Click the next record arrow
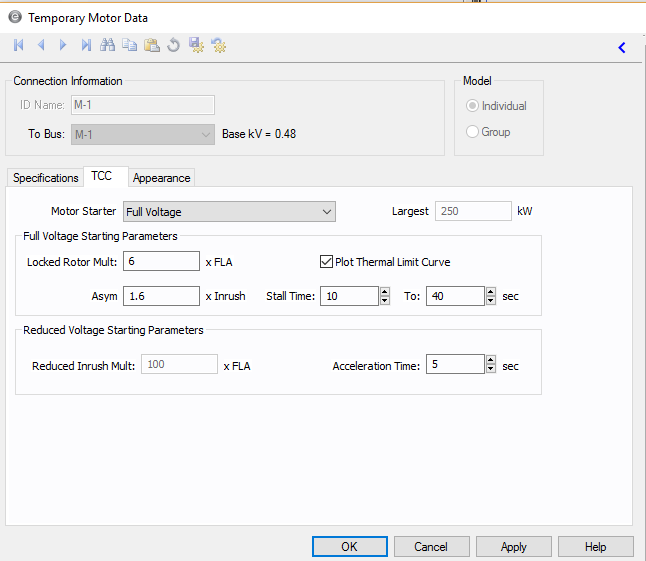 coord(63,45)
